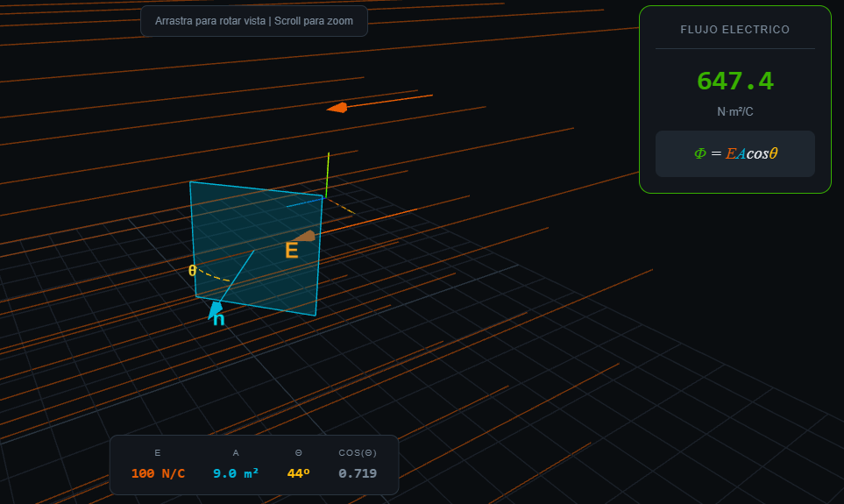Click the 9.0 m² area value
The image size is (844, 504).
(236, 474)
